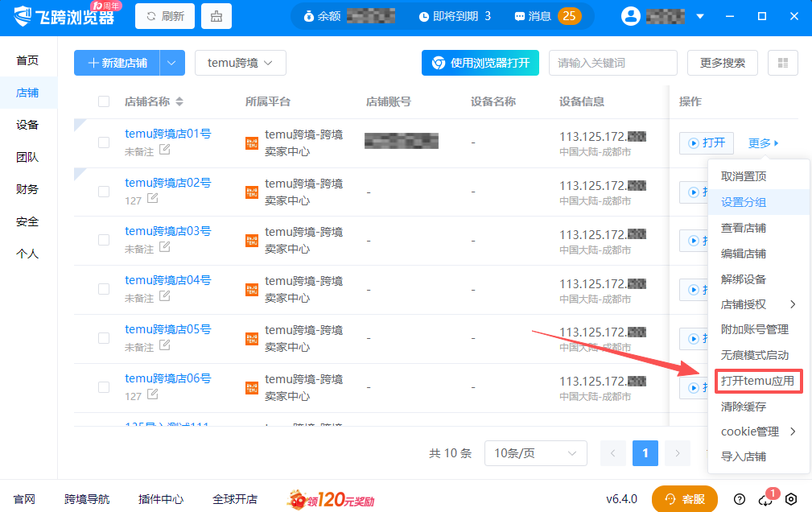Sort by 店铺名称 column arrows

tap(179, 102)
